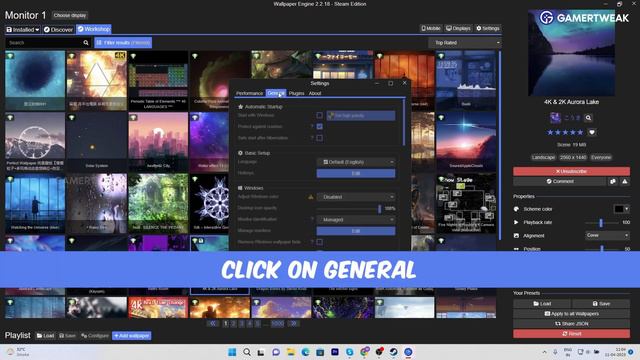The height and width of the screenshot is (360, 640).
Task: Click Add wallpaper button in Playlist
Action: (x=132, y=336)
